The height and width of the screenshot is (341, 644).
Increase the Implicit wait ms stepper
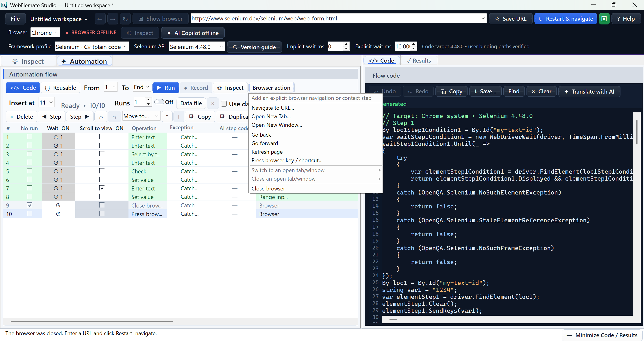(x=346, y=44)
